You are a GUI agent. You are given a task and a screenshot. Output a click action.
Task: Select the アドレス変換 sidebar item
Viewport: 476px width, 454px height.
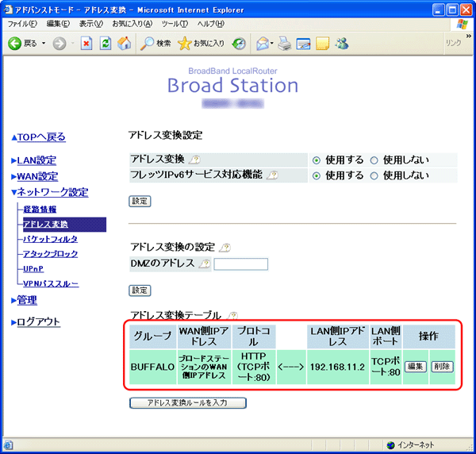[65, 225]
